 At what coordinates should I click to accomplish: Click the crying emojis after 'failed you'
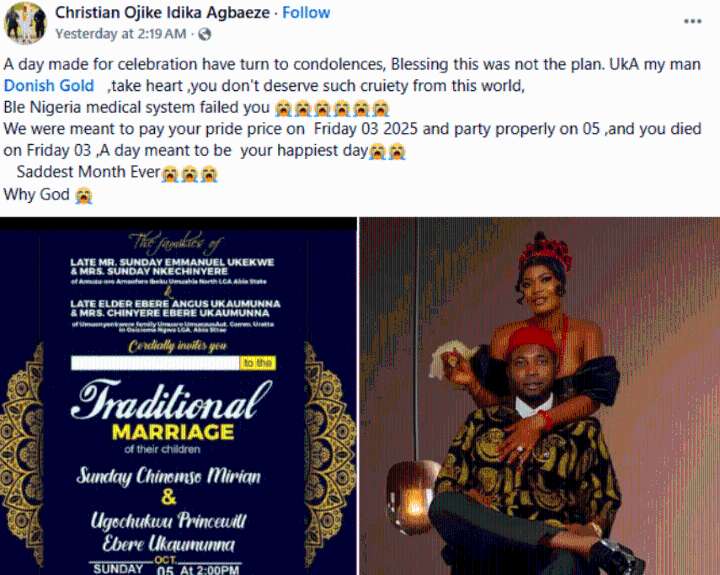coord(332,108)
